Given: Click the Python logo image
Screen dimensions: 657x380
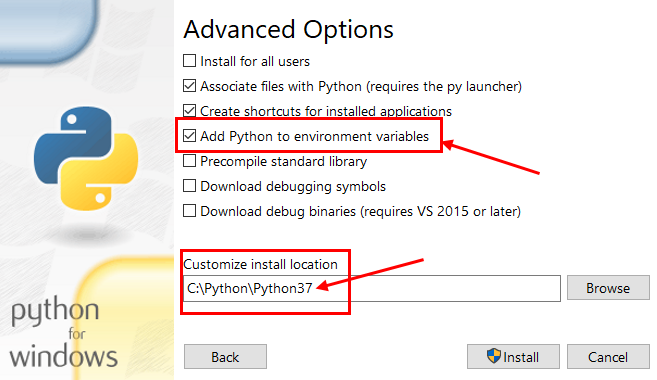Looking at the screenshot, I should pos(86,158).
